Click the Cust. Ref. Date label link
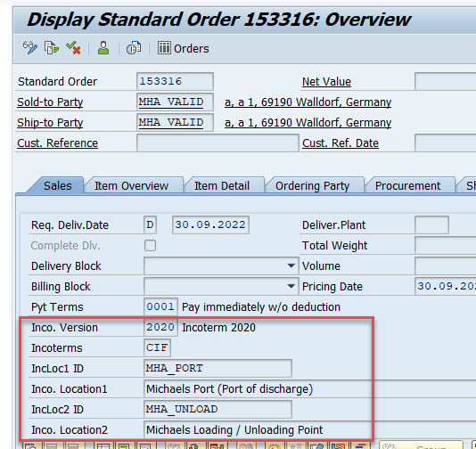 tap(341, 143)
